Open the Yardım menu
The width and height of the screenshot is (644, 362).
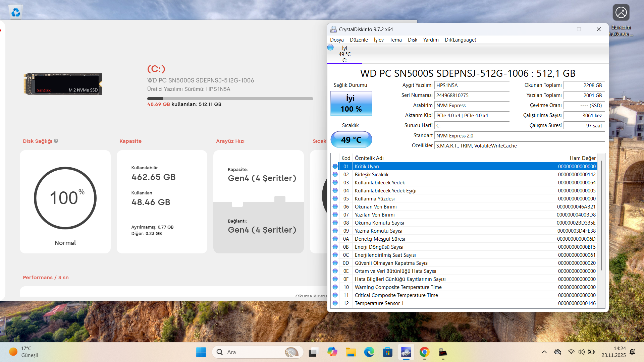(x=431, y=40)
